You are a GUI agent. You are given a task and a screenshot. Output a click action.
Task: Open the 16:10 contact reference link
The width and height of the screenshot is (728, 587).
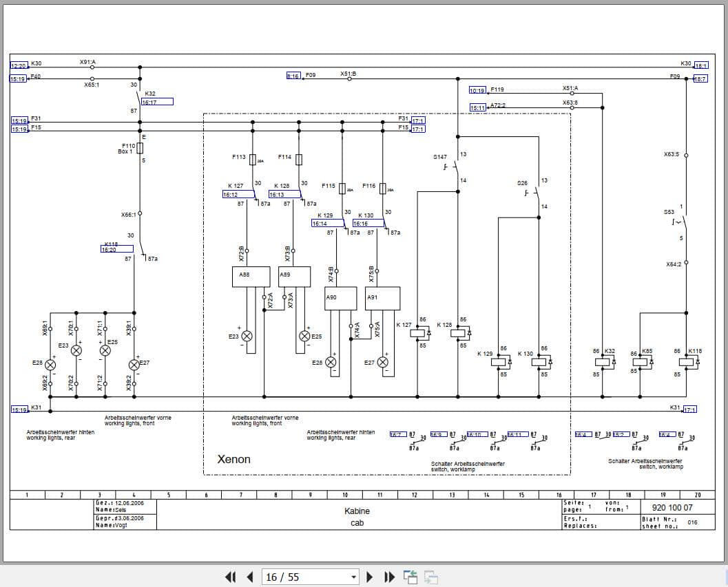477,434
